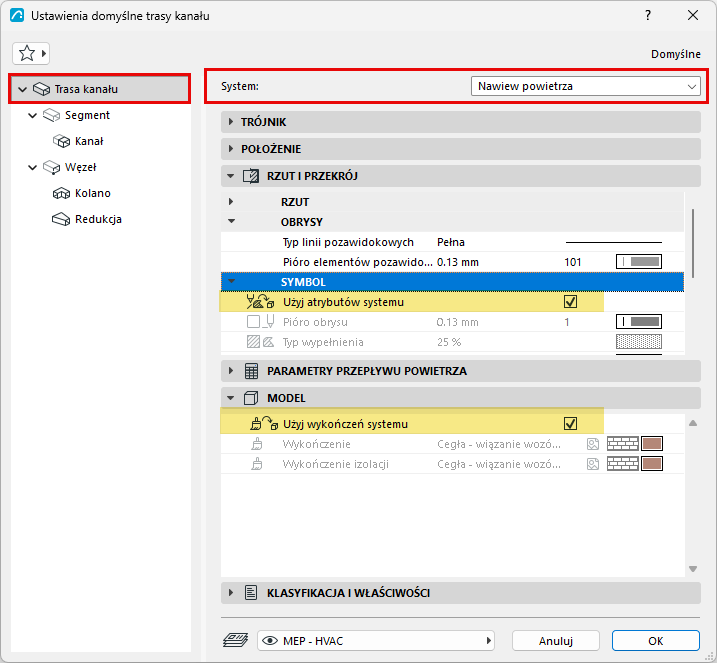Collapse the SYMBOL subsection
717x663 pixels.
coord(231,282)
